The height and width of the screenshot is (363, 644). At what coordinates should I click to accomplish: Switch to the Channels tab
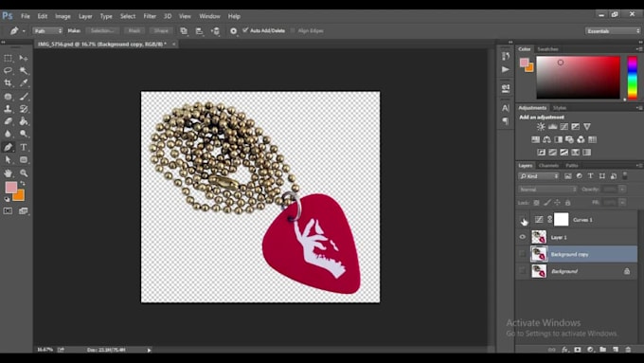pos(548,165)
